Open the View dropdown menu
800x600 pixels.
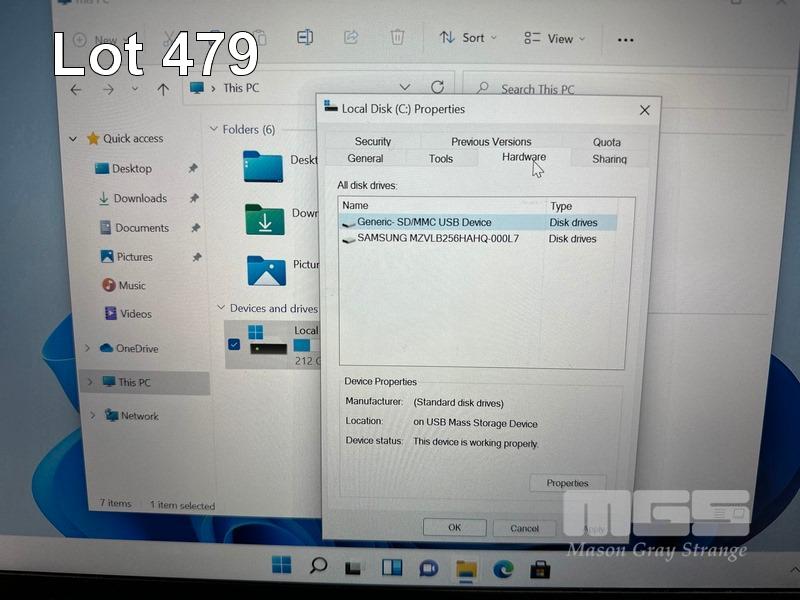pyautogui.click(x=555, y=39)
